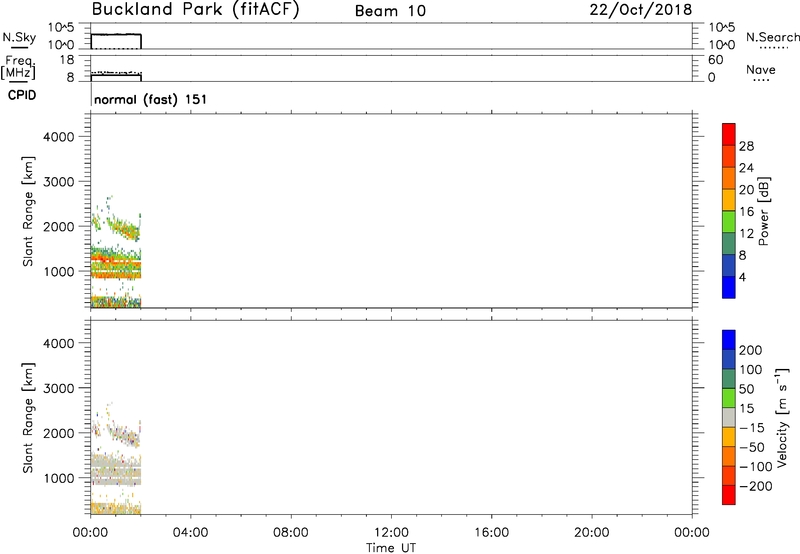The width and height of the screenshot is (800, 554).
Task: Click the 'Freq.' label in the 'Freq. [MHz]' axis title
Action: (x=18, y=61)
